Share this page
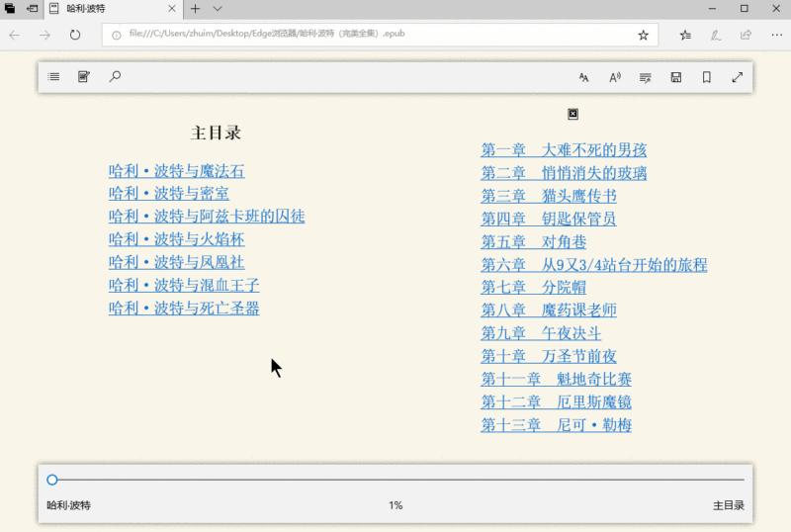This screenshot has height=532, width=791. [x=746, y=35]
